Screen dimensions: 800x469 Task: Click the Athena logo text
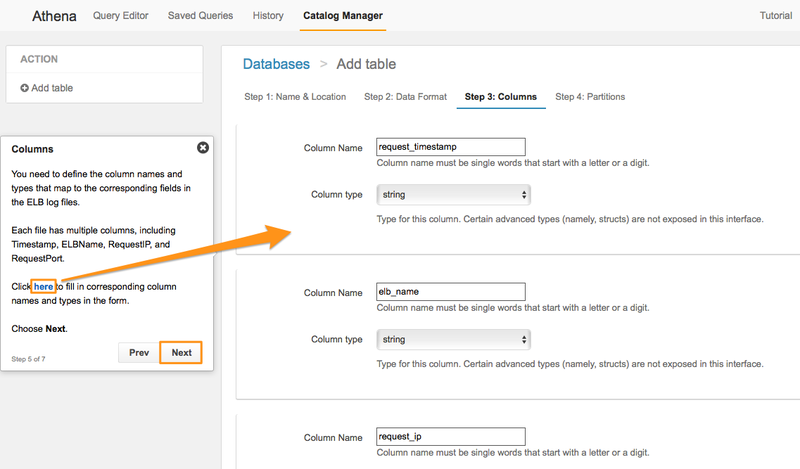[54, 16]
